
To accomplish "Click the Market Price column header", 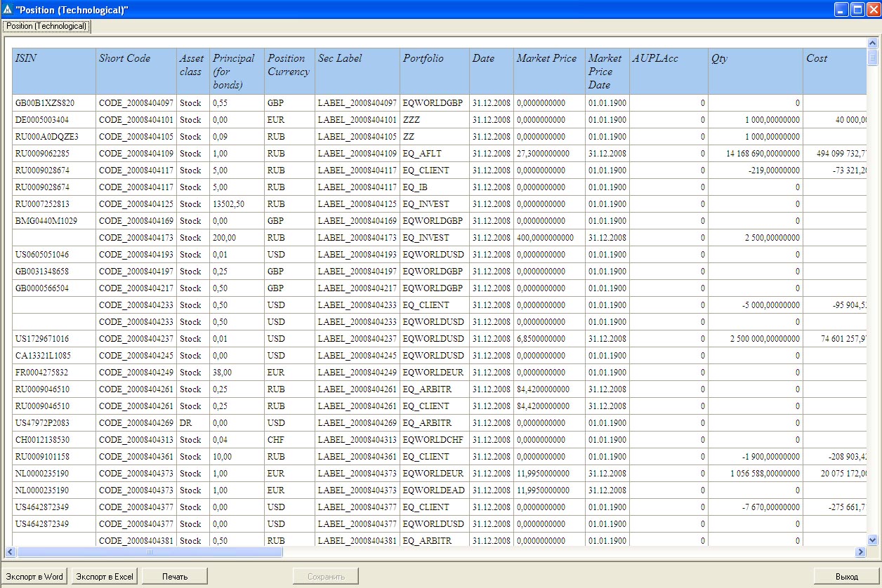I will point(548,70).
